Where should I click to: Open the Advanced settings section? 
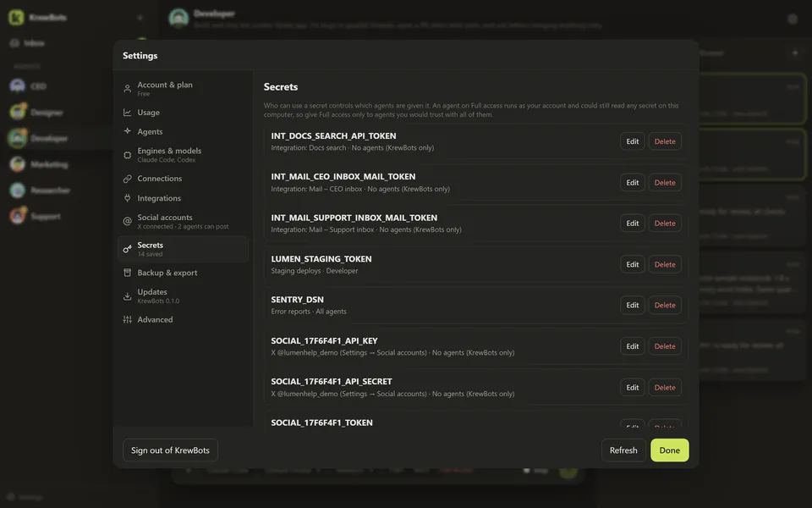tap(183, 319)
